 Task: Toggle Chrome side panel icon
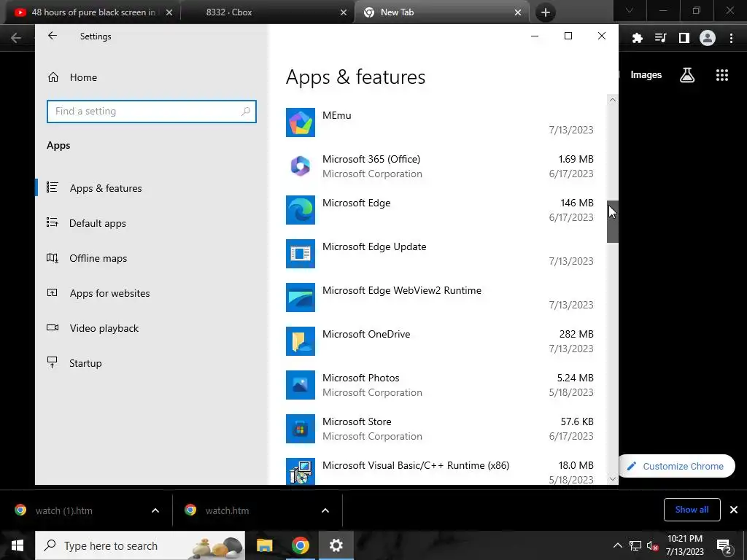[684, 38]
